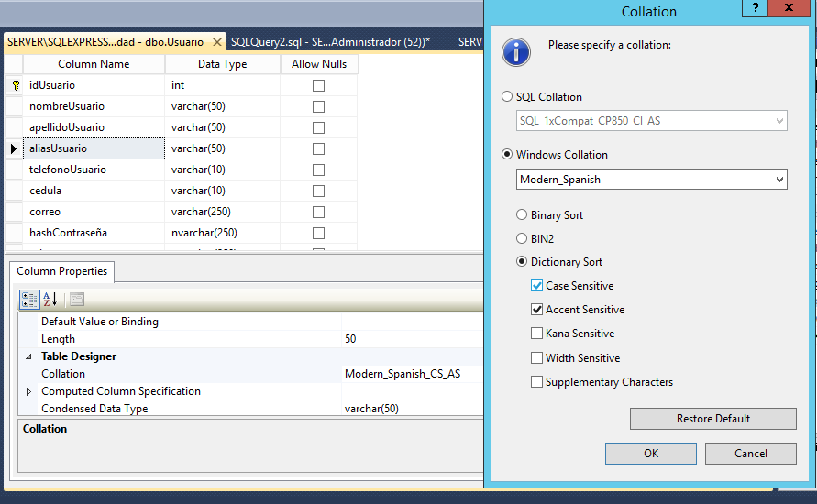
Task: Select the Column Properties tab
Action: (61, 271)
